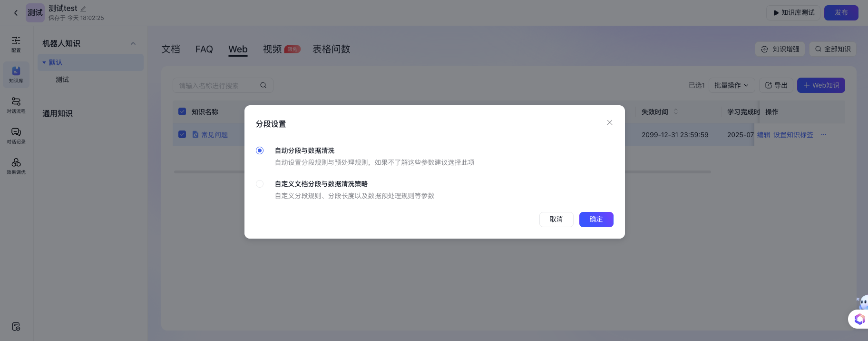Uncheck the 常见问题 row checkbox

182,134
